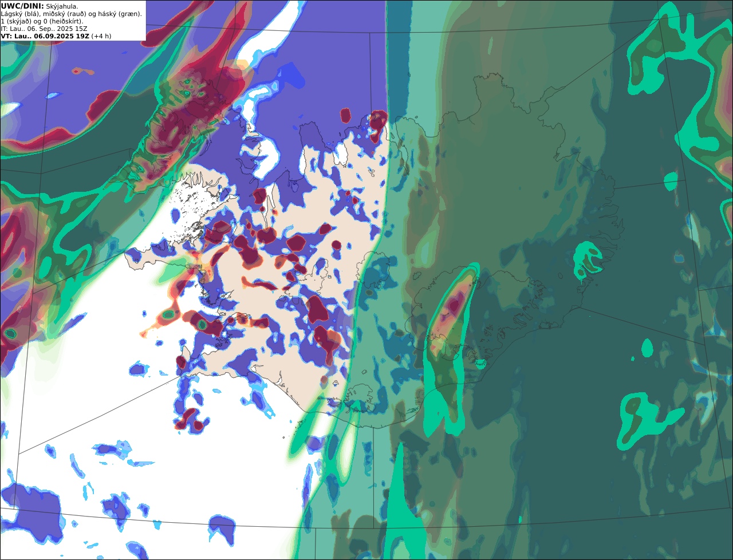
Task: Select the legend line "Lágský (blá), miðský (rauð) og háský (græn)."
Action: click(x=71, y=14)
